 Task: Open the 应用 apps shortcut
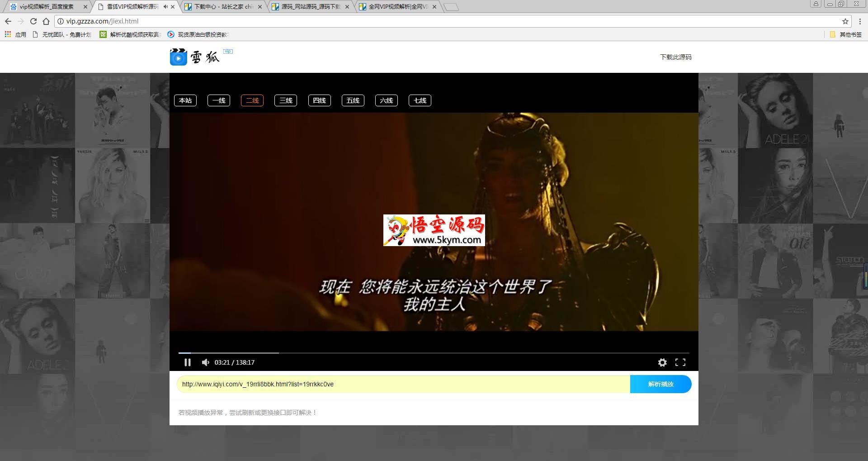15,34
